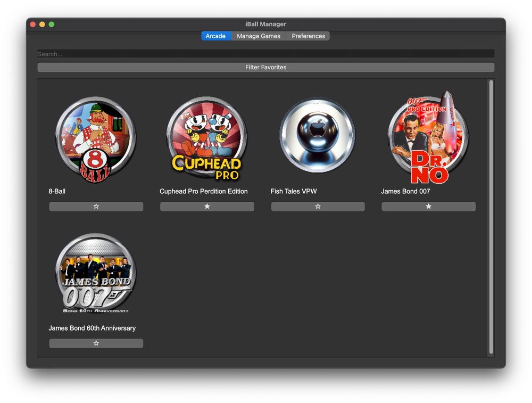Image resolution: width=532 pixels, height=403 pixels.
Task: Favorite the 8-Ball game with star button
Action: click(x=96, y=207)
